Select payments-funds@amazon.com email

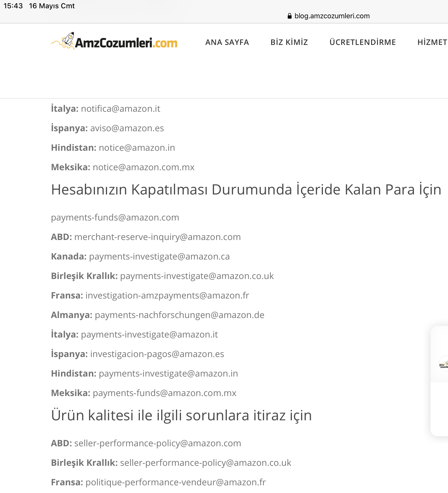(x=115, y=218)
